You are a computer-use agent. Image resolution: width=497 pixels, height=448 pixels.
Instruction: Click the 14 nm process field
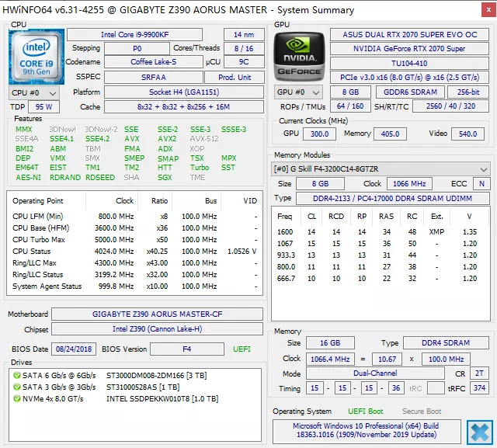(244, 34)
